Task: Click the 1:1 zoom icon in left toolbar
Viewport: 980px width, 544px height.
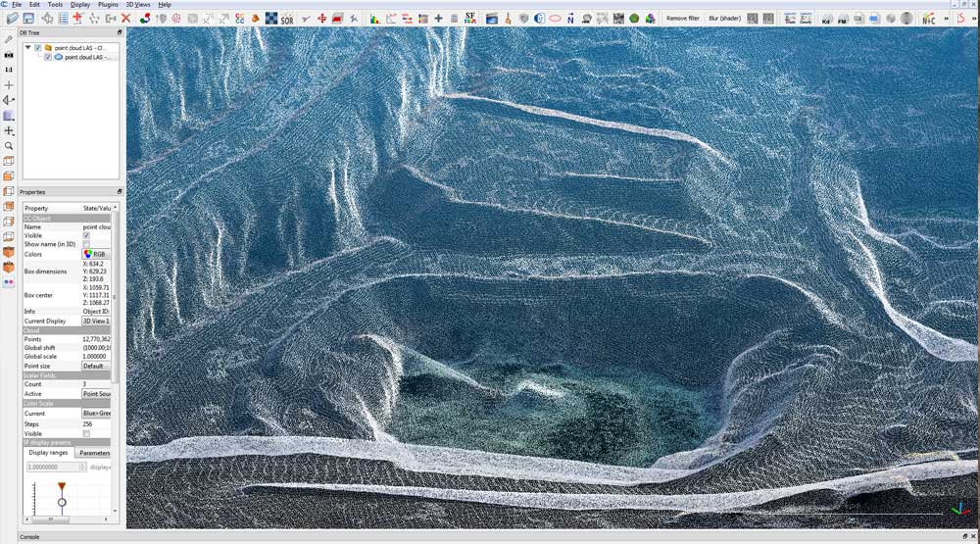Action: coord(9,70)
